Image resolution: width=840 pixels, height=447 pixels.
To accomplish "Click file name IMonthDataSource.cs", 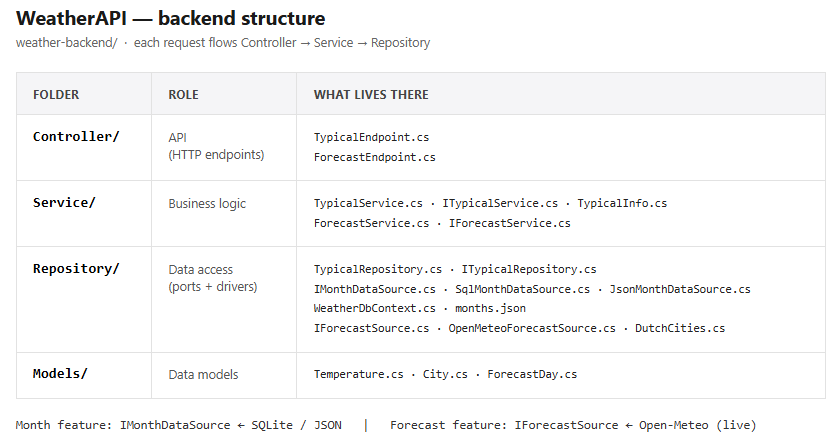I will (x=374, y=289).
